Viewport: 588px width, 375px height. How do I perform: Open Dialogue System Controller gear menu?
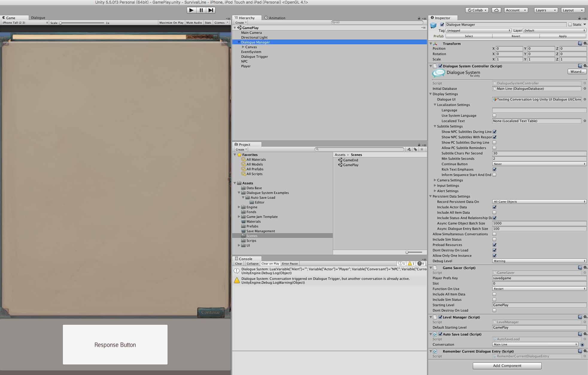click(585, 66)
